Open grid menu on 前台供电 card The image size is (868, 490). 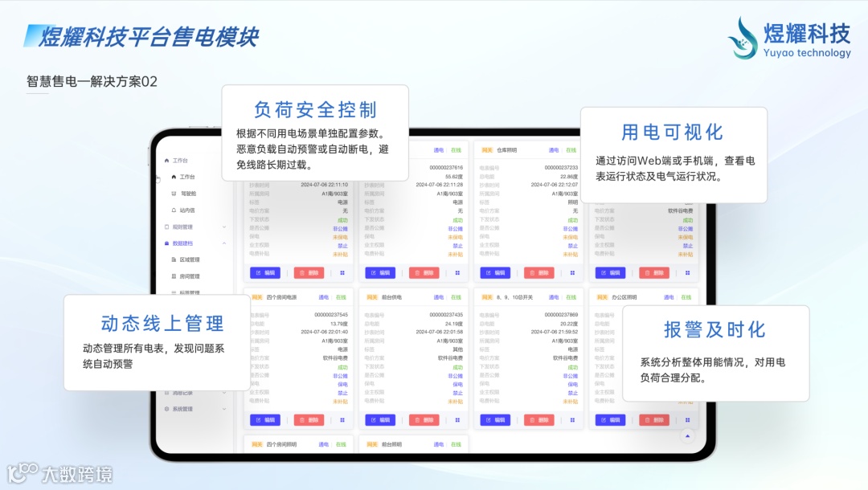coord(457,420)
